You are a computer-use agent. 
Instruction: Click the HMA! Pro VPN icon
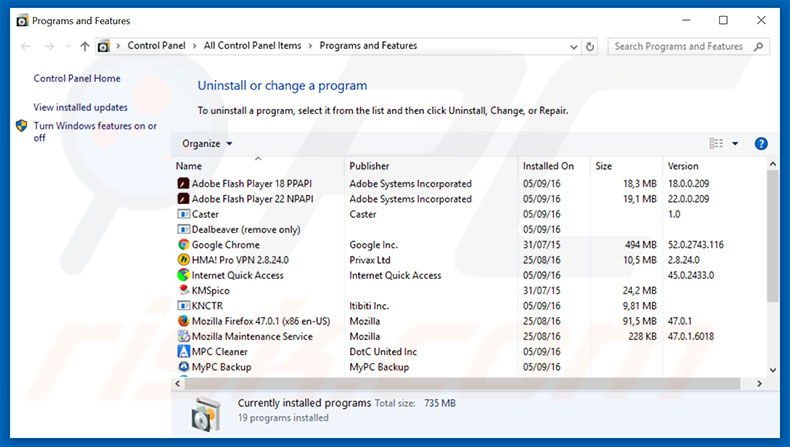pyautogui.click(x=183, y=260)
